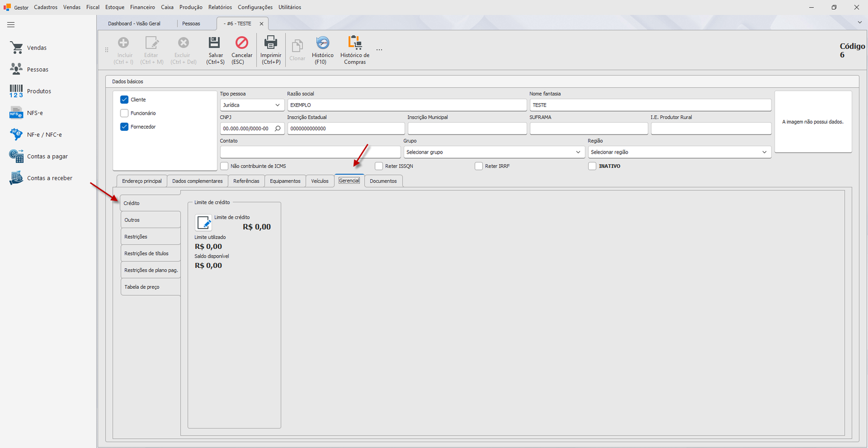Click the Incluir plus icon
Viewport: 868px width, 448px height.
pyautogui.click(x=124, y=42)
